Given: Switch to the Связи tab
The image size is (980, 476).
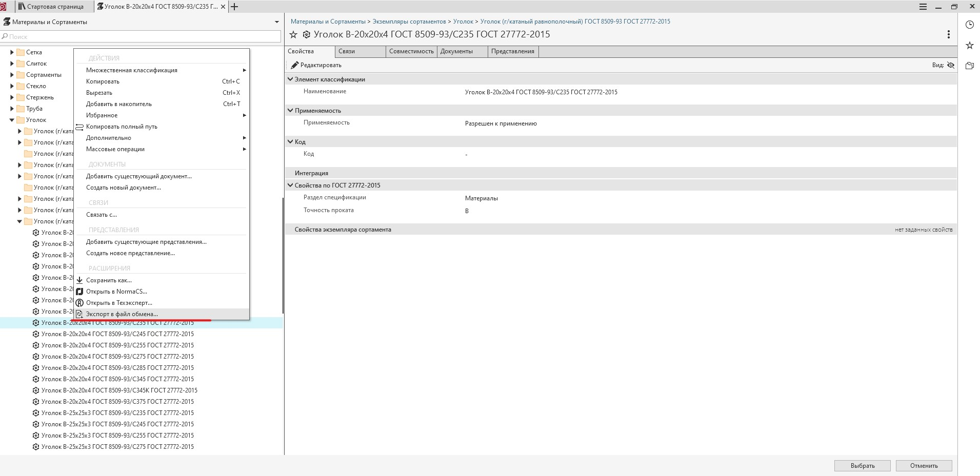Looking at the screenshot, I should coord(361,51).
